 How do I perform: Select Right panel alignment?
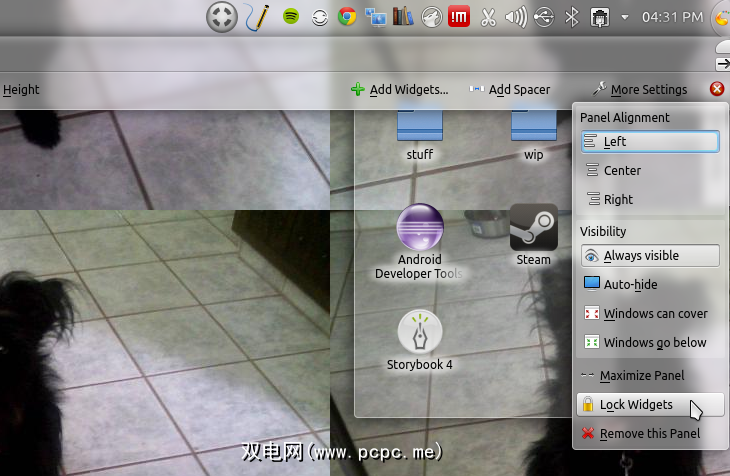click(x=650, y=199)
